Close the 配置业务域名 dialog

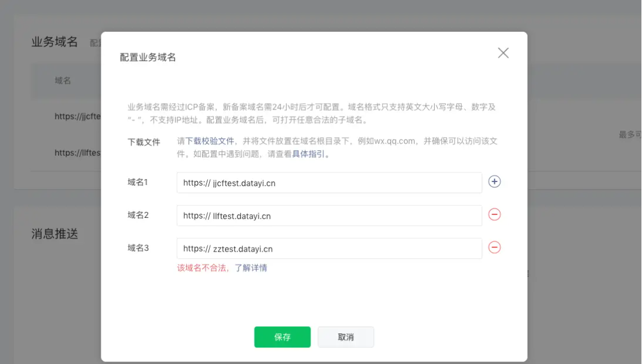pyautogui.click(x=503, y=53)
